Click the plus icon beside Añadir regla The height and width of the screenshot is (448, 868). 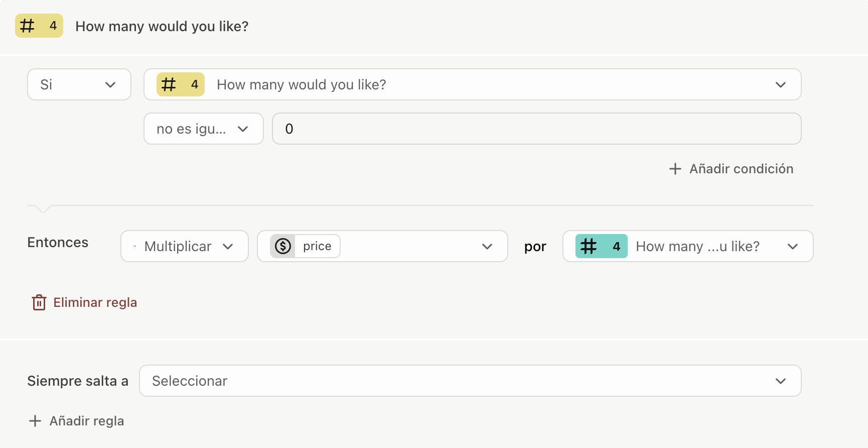pos(35,421)
